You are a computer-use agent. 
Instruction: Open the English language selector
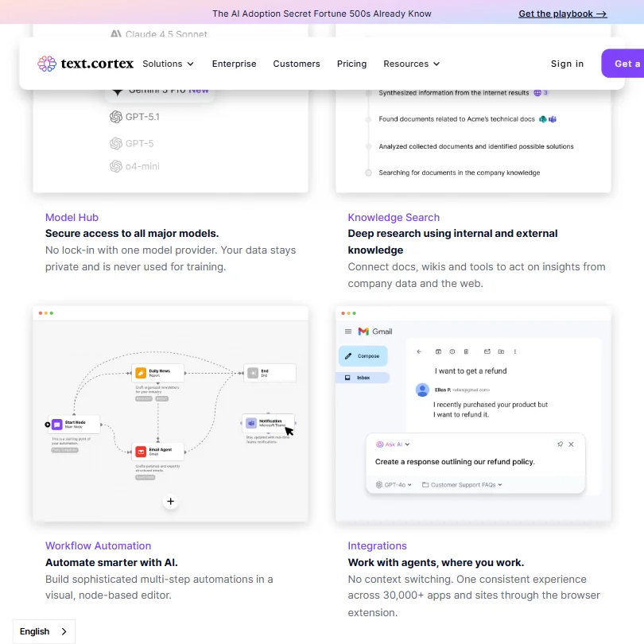[44, 631]
